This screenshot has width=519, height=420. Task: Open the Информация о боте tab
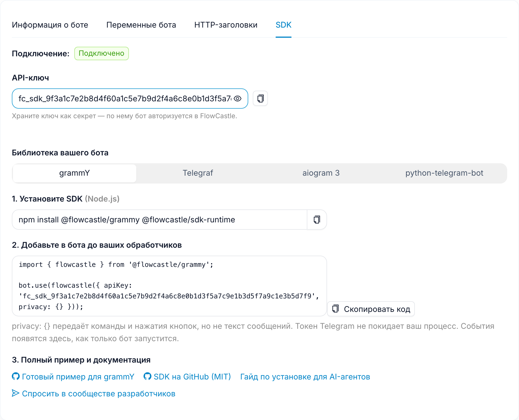50,25
